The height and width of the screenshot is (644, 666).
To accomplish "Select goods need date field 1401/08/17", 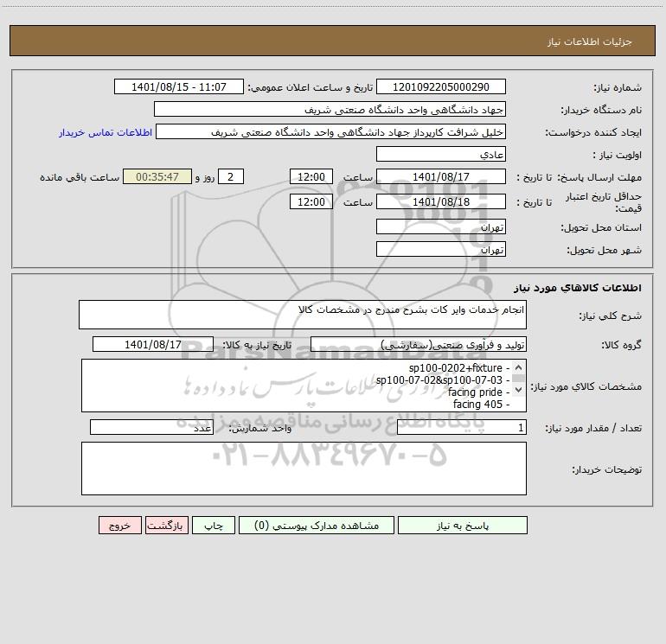I will coord(153,344).
